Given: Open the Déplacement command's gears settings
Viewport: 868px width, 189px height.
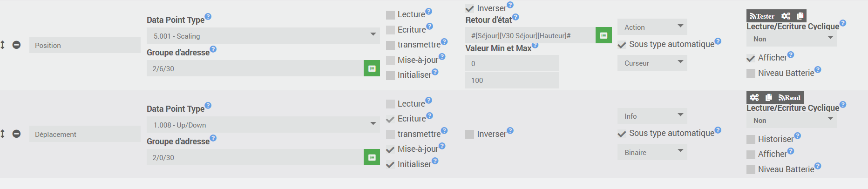Looking at the screenshot, I should pyautogui.click(x=754, y=97).
